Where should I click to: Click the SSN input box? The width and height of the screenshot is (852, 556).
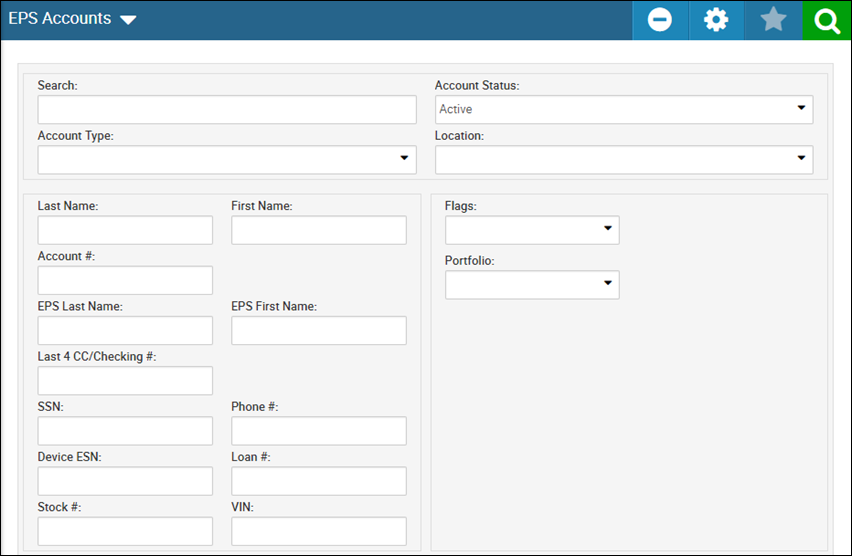[x=125, y=430]
